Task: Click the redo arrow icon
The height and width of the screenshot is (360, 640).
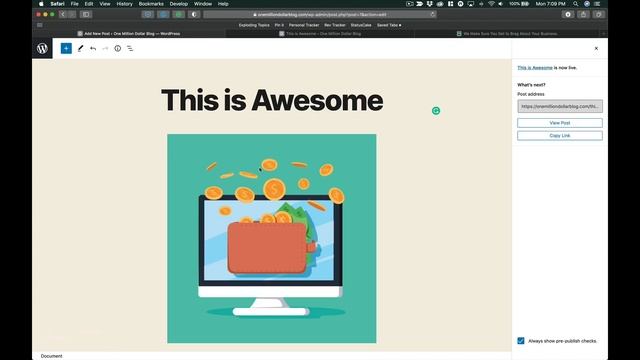Action: pos(105,49)
